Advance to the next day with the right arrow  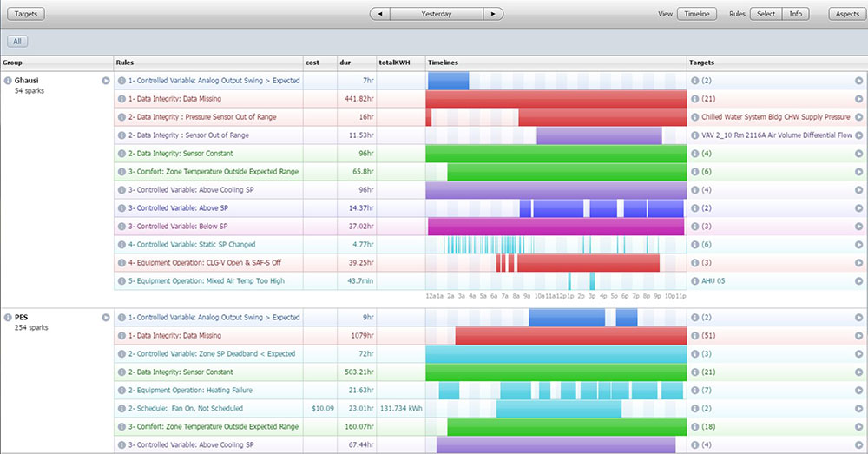coord(493,14)
